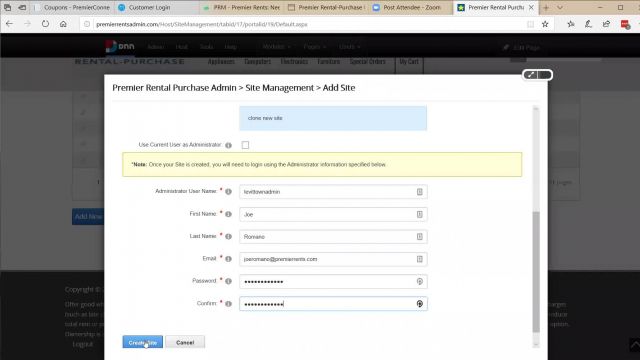640x360 pixels.
Task: Click autofill icon inside Email field
Action: 420,259
